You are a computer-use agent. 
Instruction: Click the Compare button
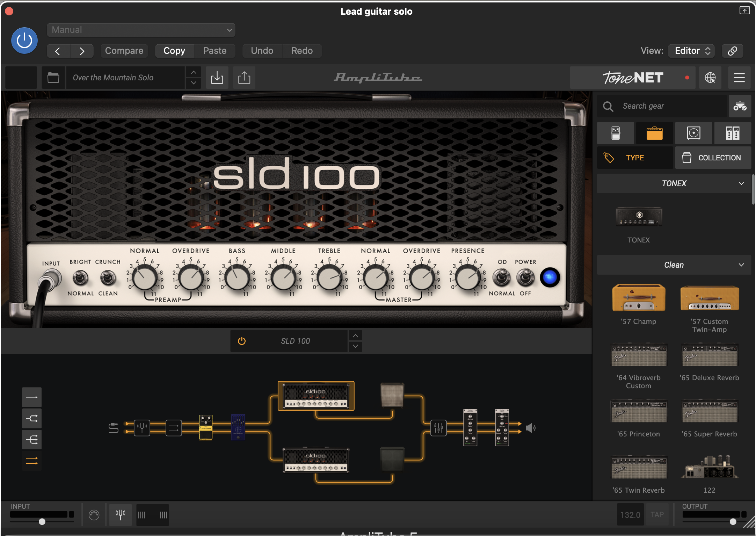(x=124, y=51)
